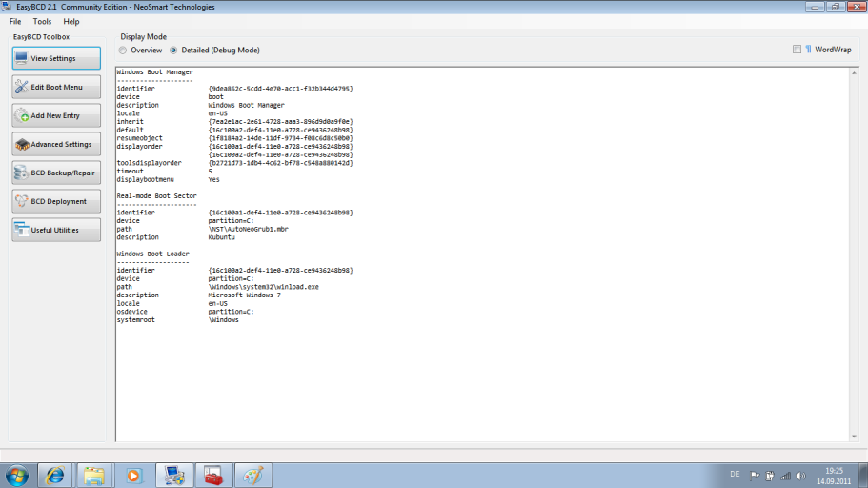Image resolution: width=868 pixels, height=488 pixels.
Task: Click the 'Kubuntu' description value
Action: click(221, 237)
